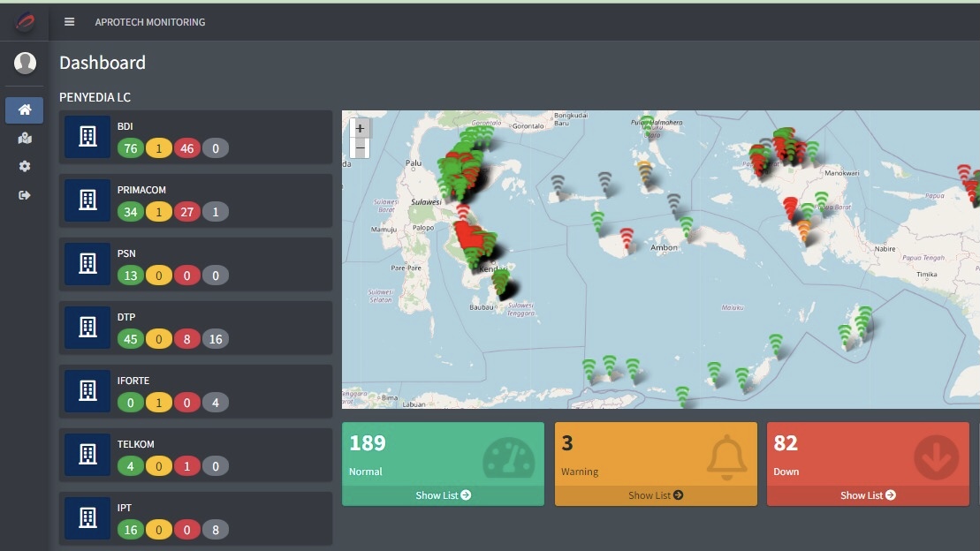Zoom in on the map
Screen dimensions: 980x551
coord(360,128)
